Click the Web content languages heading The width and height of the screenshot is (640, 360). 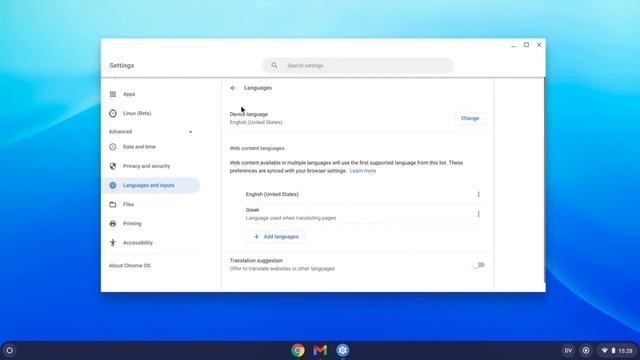[x=257, y=148]
